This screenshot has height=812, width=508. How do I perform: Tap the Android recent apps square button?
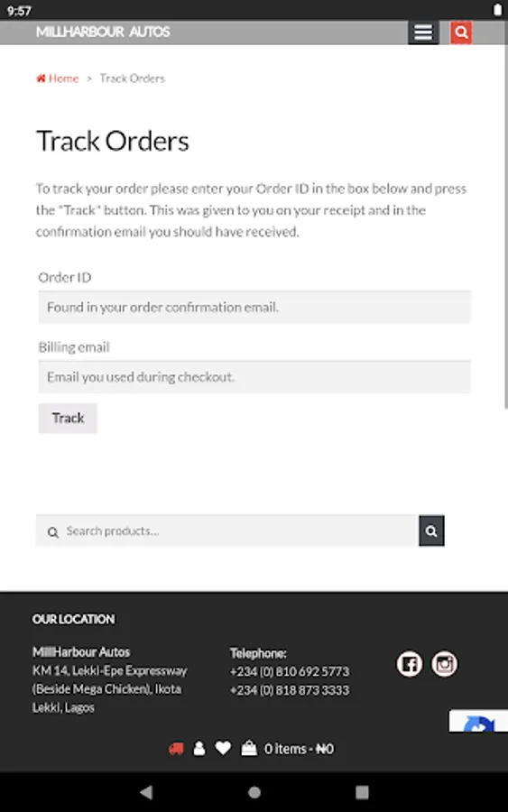tap(362, 792)
